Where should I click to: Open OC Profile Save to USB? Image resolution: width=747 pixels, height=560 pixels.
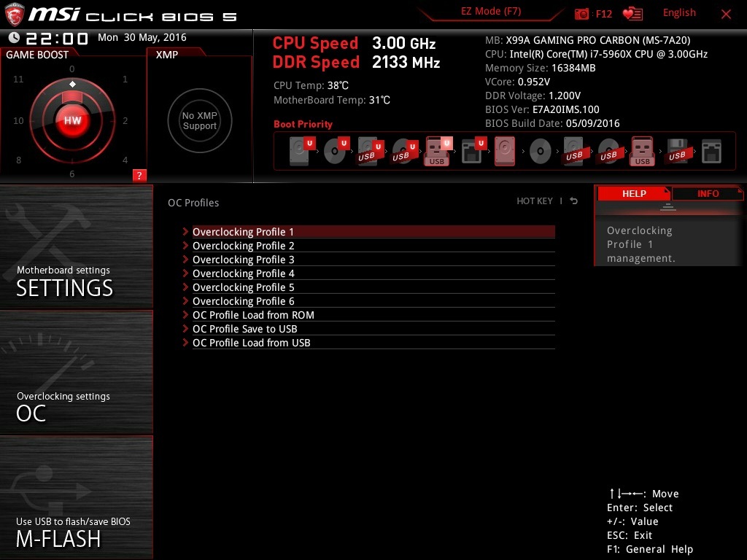tap(244, 329)
